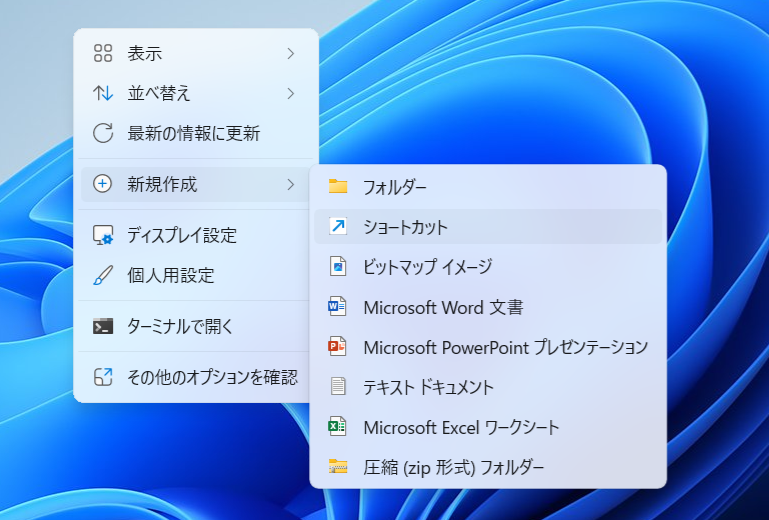Select Microsoft PowerPoint プレゼンテーション entry
Image resolution: width=769 pixels, height=520 pixels.
(x=488, y=347)
